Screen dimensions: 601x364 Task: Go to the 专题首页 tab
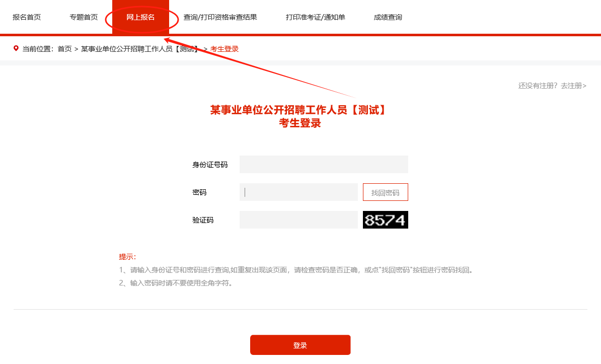coord(84,17)
